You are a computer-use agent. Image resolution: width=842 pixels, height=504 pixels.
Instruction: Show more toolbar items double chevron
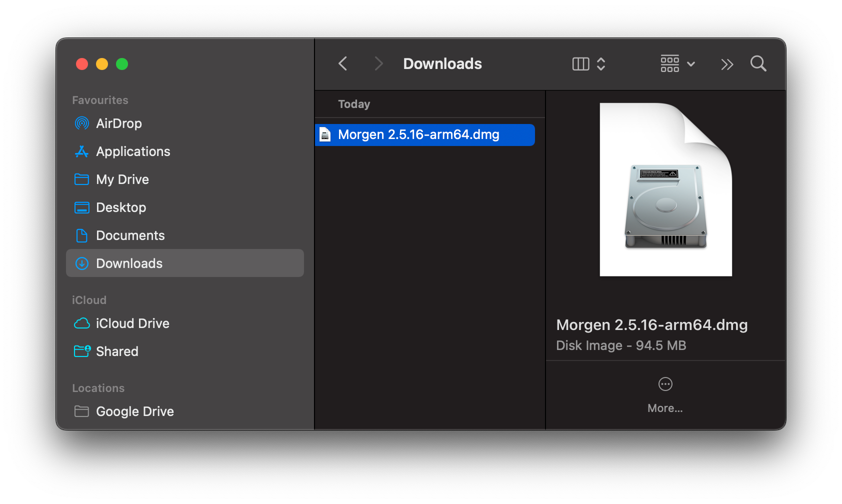click(x=727, y=64)
